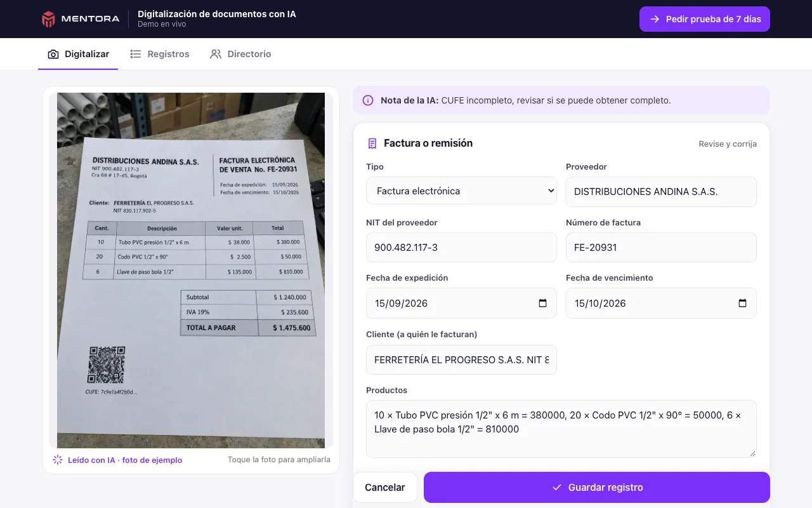
Task: Click the 'Fecha de expedición' label
Action: click(x=407, y=278)
